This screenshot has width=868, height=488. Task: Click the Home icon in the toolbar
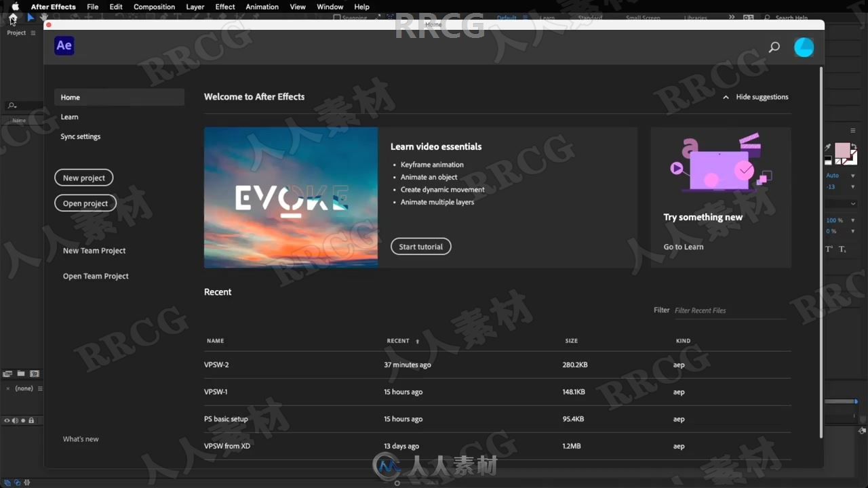[13, 18]
